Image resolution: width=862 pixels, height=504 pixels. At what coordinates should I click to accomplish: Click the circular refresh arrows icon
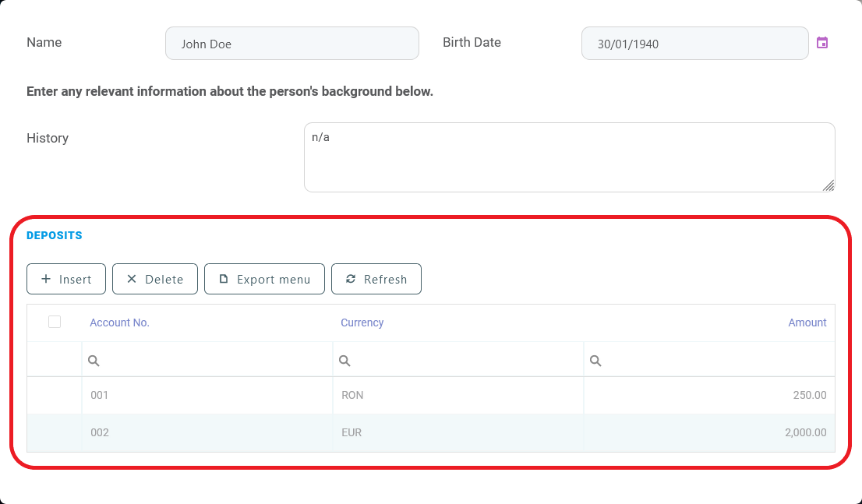coord(350,278)
